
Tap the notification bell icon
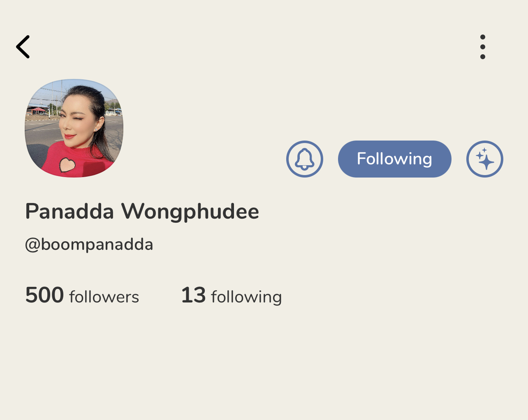click(x=305, y=159)
